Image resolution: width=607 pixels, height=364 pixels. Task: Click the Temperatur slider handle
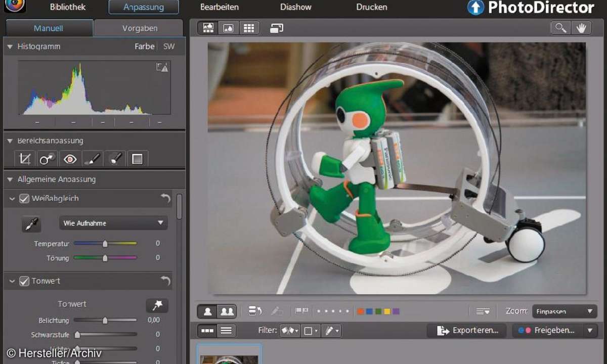[105, 244]
